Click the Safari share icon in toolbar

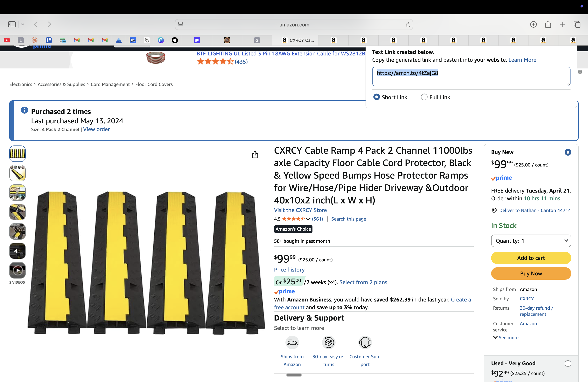pos(548,24)
